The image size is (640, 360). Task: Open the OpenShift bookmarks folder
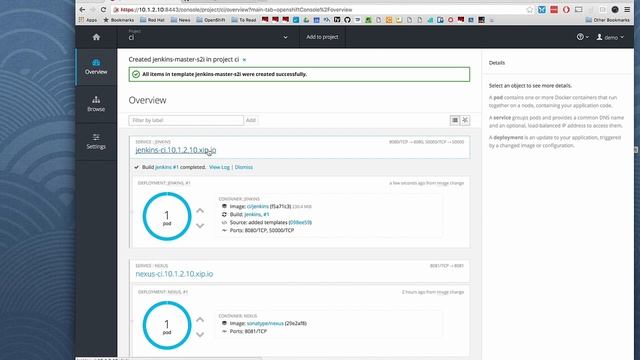click(x=211, y=20)
